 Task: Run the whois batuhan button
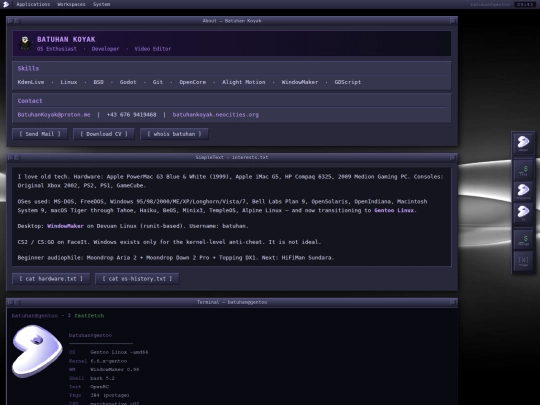click(x=174, y=134)
